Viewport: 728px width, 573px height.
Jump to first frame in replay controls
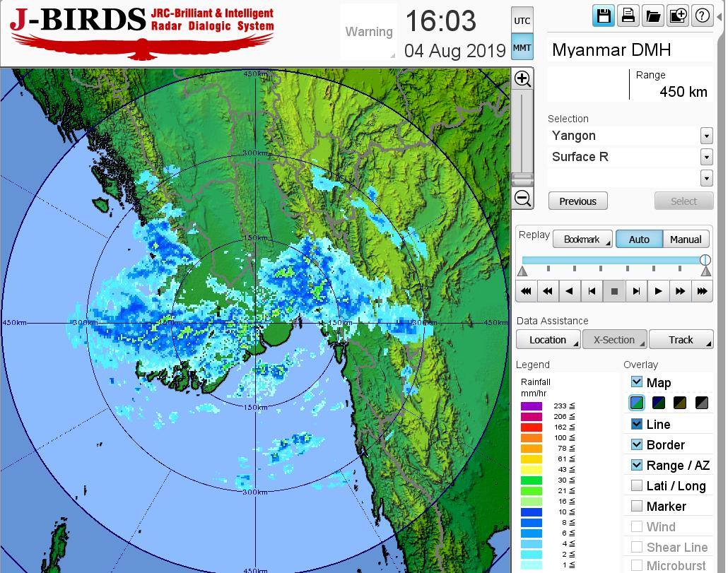pos(526,291)
